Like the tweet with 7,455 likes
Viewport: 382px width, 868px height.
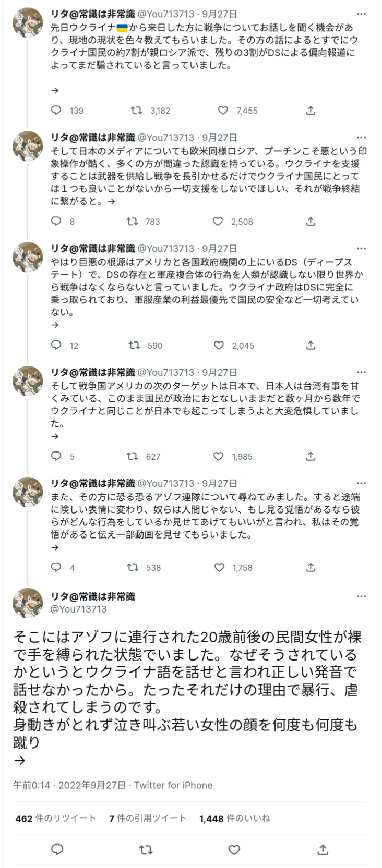click(x=223, y=111)
